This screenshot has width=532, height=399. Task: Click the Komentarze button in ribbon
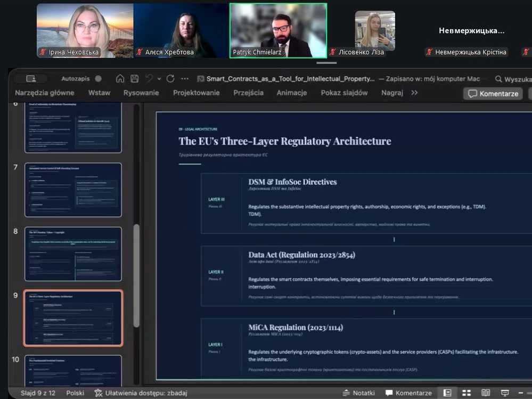[493, 93]
